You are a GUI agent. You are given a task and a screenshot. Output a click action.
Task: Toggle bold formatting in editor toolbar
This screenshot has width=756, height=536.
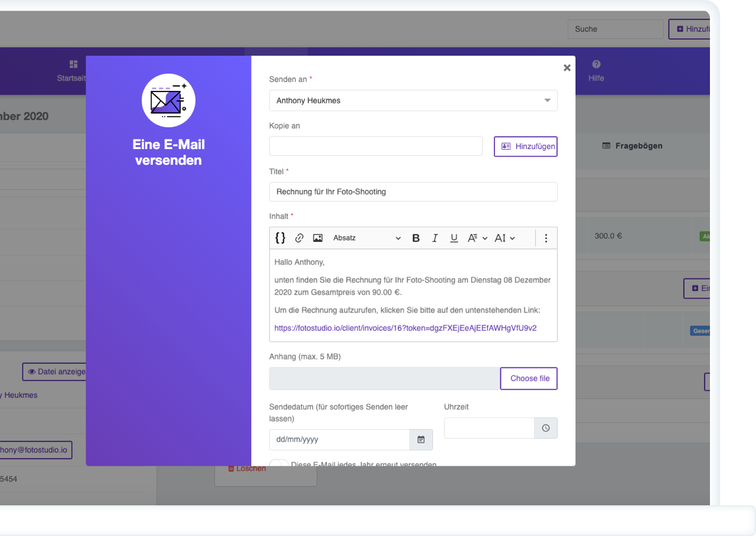[x=416, y=238]
